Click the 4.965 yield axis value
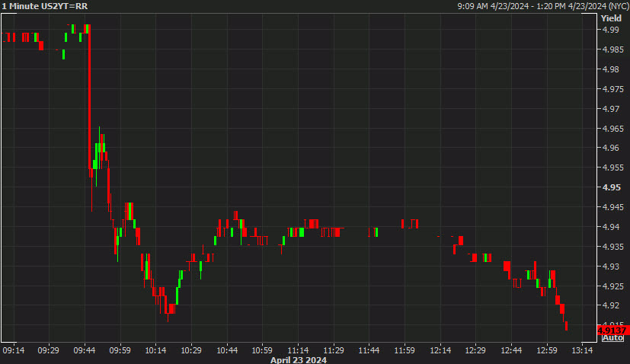 tap(613, 129)
